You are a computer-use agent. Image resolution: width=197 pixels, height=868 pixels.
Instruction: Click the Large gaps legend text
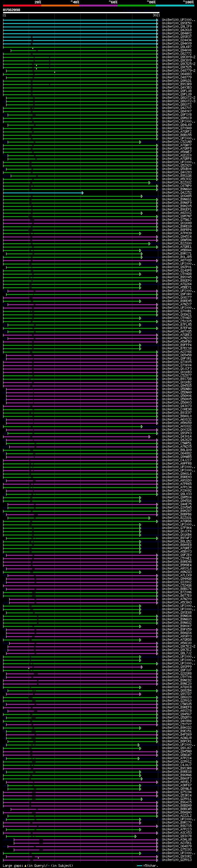[x=38, y=865]
